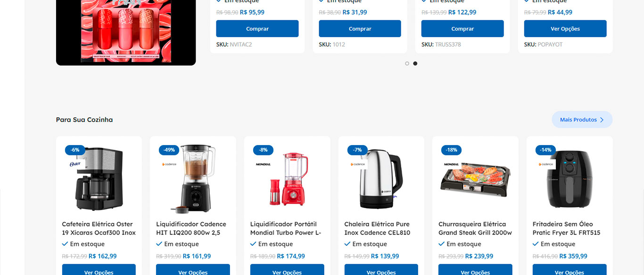This screenshot has height=275, width=644.
Task: Click Comprar for the SKU TRUSS378 product
Action: pos(462,29)
